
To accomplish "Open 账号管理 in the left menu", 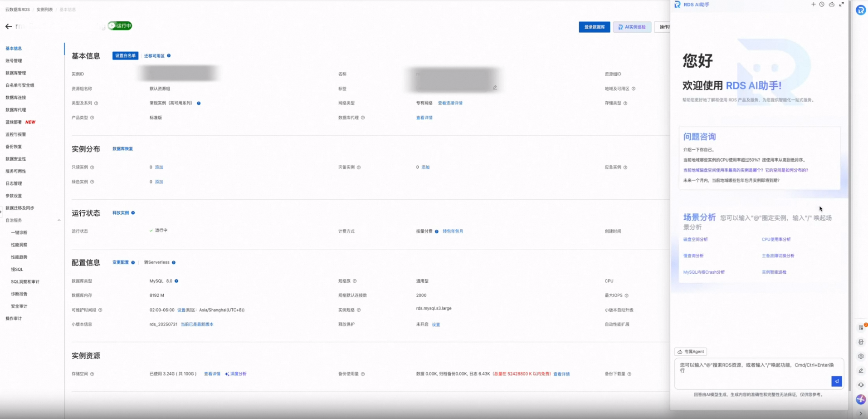I will (14, 61).
